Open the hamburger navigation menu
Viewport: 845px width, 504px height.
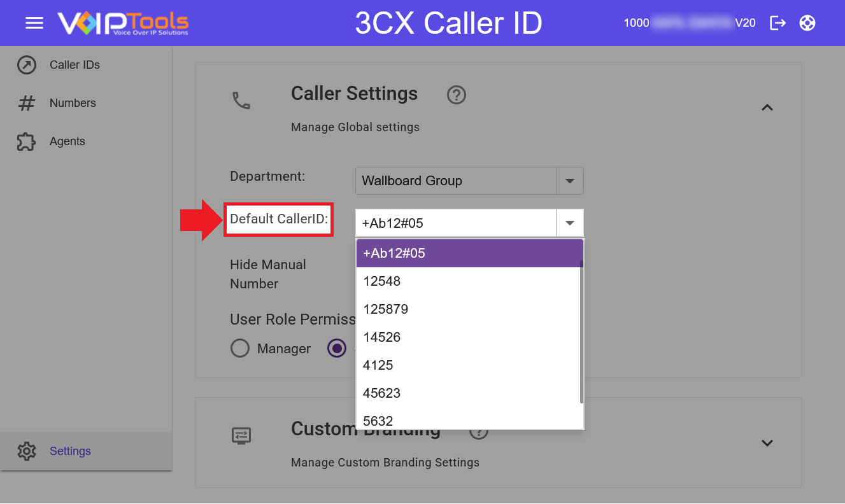coord(34,23)
